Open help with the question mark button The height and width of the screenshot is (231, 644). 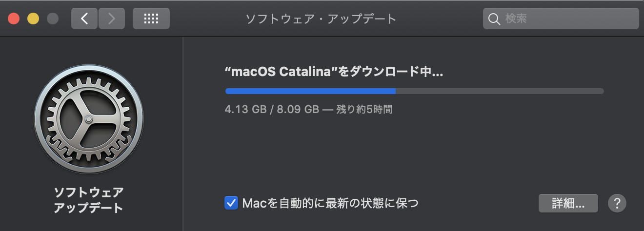click(617, 203)
